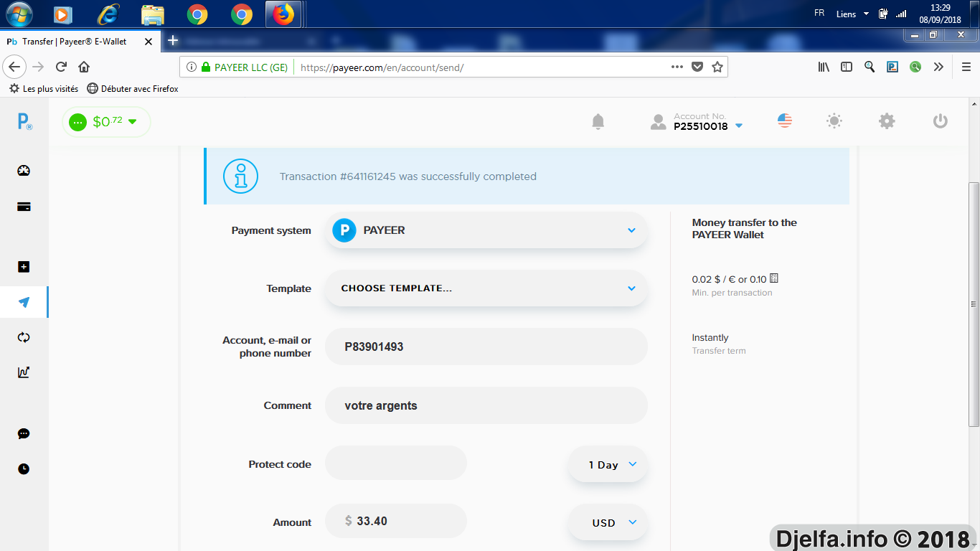This screenshot has width=980, height=551.
Task: Open the history clock icon in the sidebar
Action: click(x=24, y=469)
